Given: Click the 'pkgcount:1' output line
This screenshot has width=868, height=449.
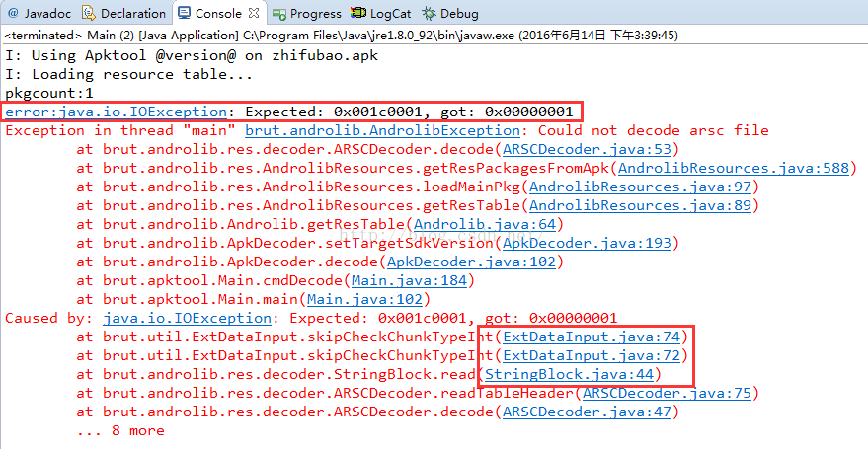Looking at the screenshot, I should pos(49,93).
